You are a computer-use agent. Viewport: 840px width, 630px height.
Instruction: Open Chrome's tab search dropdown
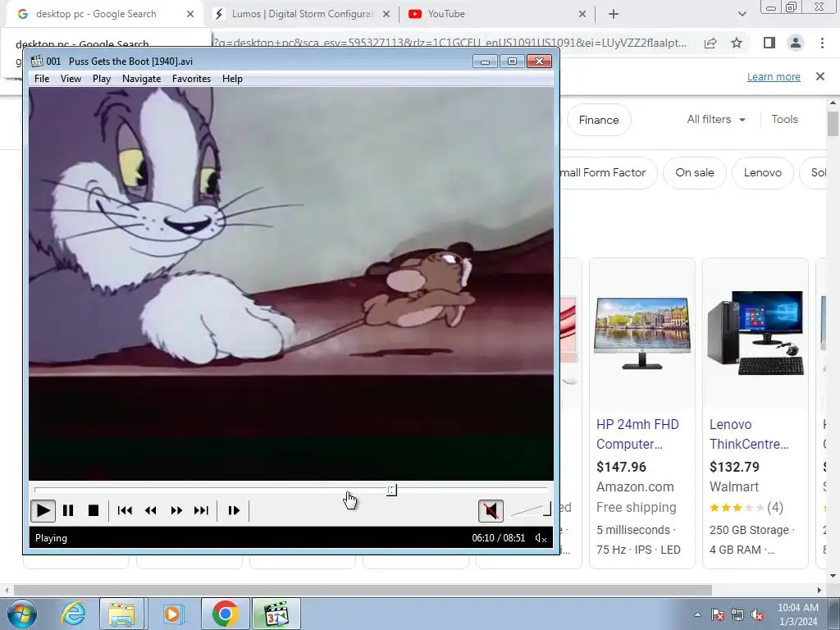[742, 14]
